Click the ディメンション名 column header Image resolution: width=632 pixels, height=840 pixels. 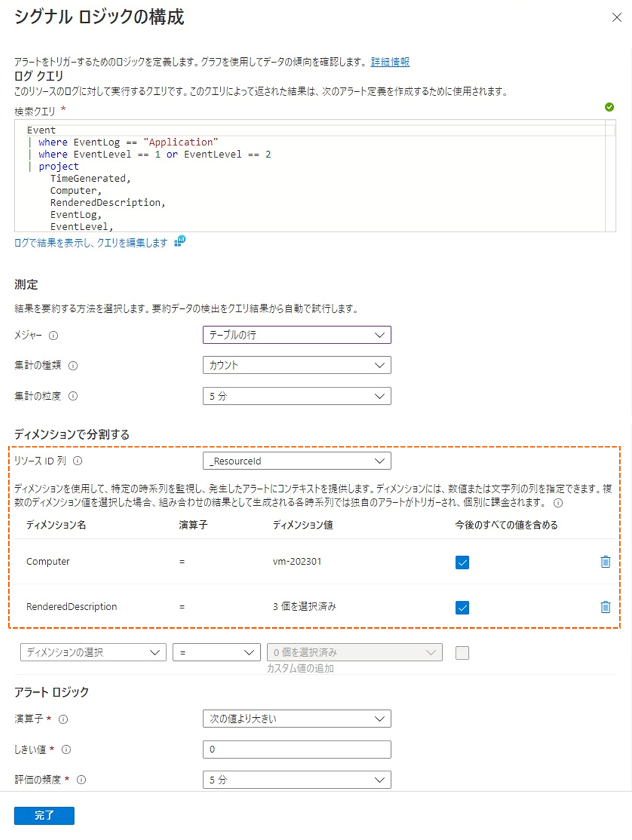coord(56,525)
